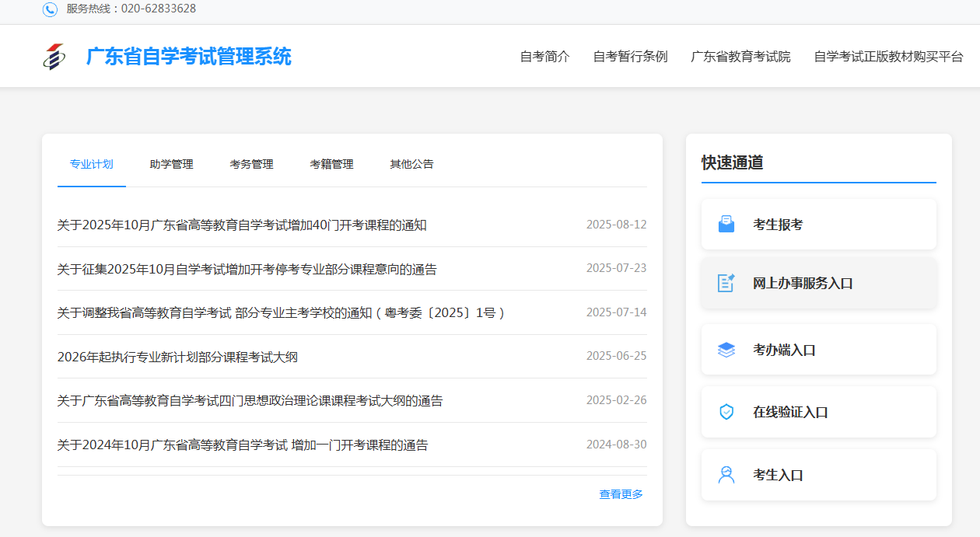The height and width of the screenshot is (537, 980).
Task: Open the 自考简介 menu item
Action: [x=544, y=56]
